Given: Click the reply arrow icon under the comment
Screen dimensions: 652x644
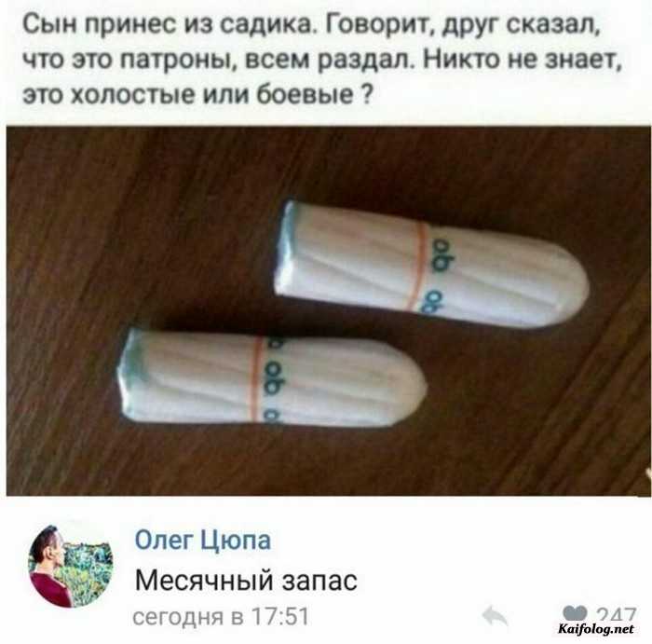Looking at the screenshot, I should [x=495, y=615].
